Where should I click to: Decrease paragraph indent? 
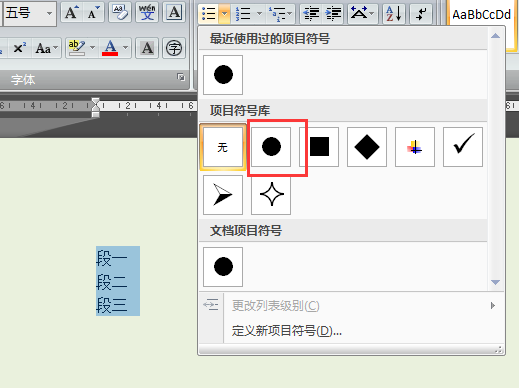(x=311, y=14)
